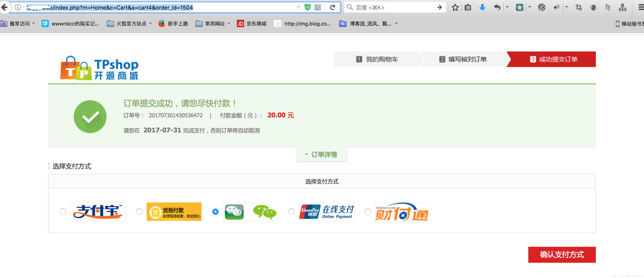Open dropdown arrow beside the undo icon
The image size is (644, 278).
pyautogui.click(x=507, y=7)
